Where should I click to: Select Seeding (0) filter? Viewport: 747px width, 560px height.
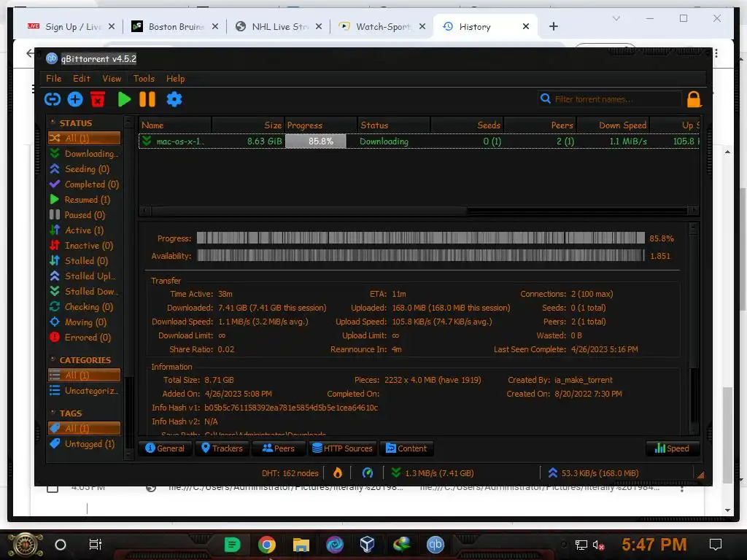point(84,169)
